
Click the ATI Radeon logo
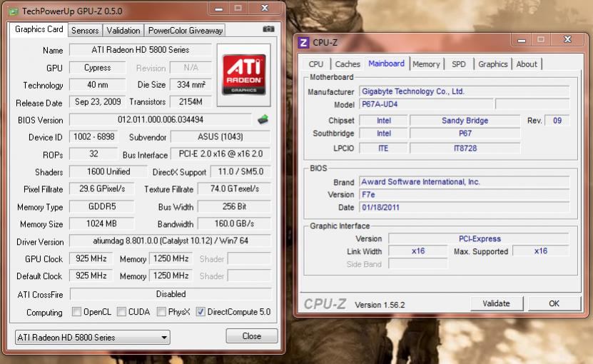point(243,75)
